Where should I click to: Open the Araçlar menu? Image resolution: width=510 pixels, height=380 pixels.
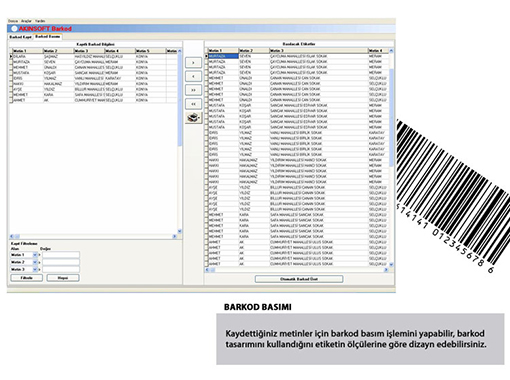(x=26, y=21)
